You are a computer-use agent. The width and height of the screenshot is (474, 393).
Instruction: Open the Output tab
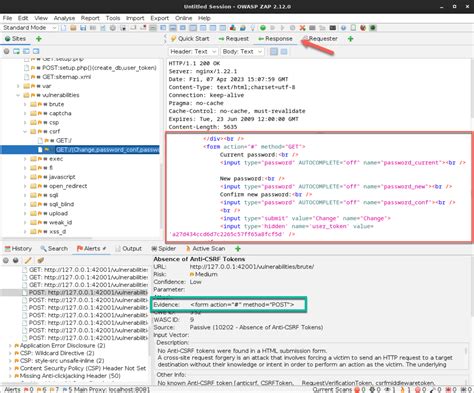[x=129, y=249]
